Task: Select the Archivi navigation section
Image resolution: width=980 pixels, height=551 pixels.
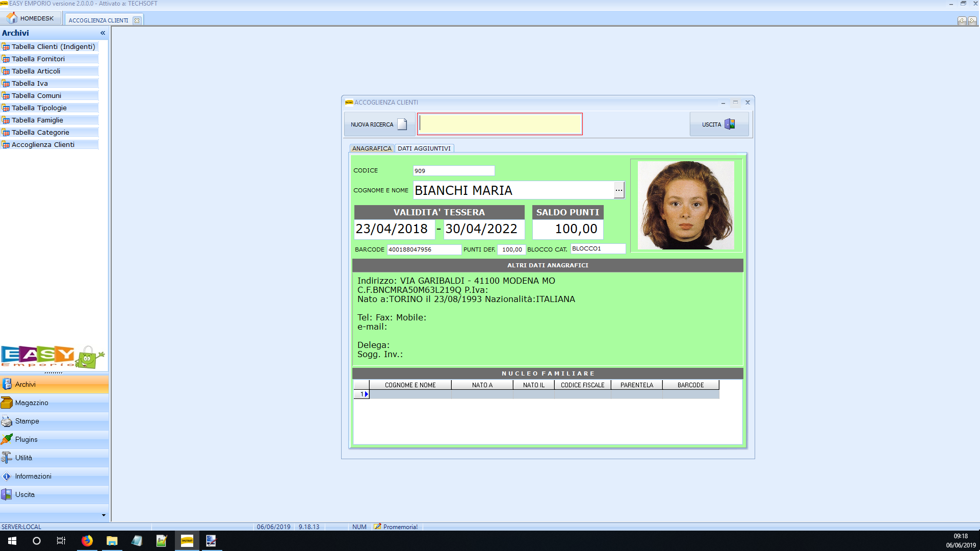Action: coord(54,384)
